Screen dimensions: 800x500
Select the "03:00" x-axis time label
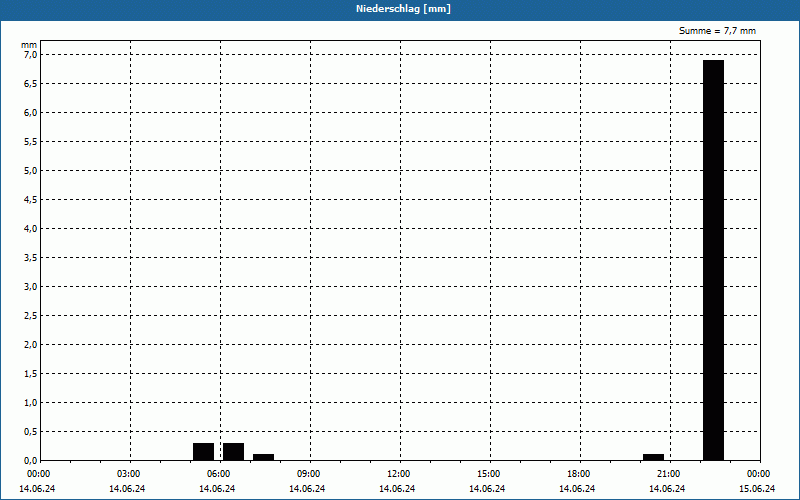pyautogui.click(x=129, y=474)
